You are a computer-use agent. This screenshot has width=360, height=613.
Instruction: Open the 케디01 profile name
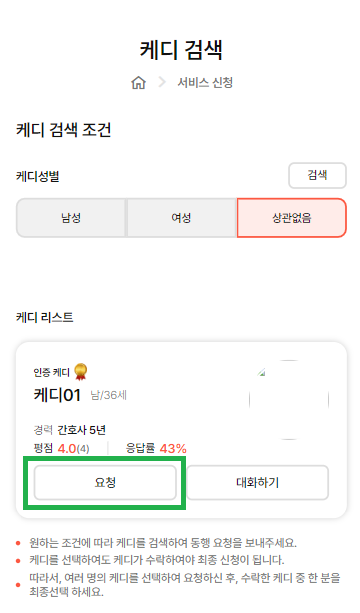[57, 395]
